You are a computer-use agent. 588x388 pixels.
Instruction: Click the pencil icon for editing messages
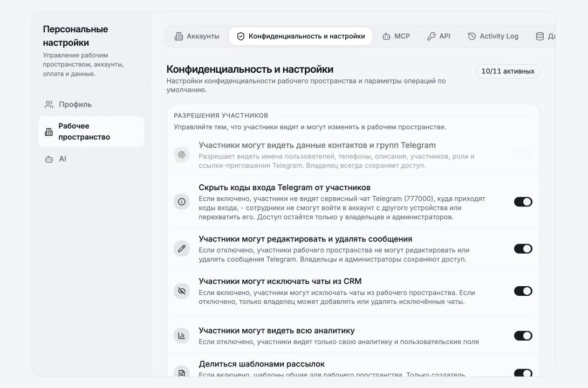coord(181,248)
